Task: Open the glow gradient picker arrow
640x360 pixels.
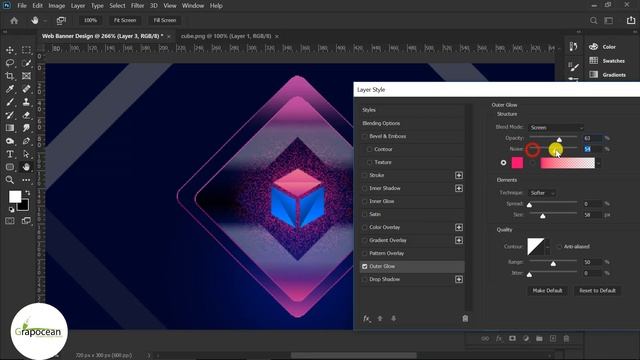Action: pos(598,163)
